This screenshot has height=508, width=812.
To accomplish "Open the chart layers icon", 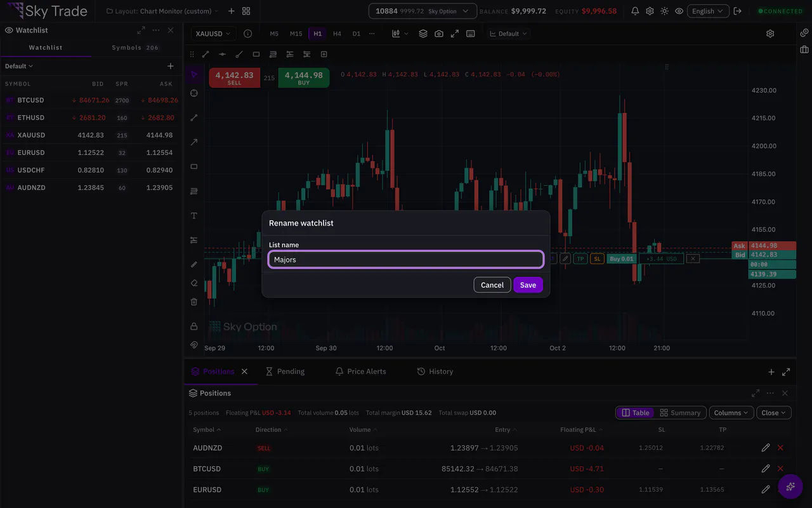I will click(x=423, y=34).
